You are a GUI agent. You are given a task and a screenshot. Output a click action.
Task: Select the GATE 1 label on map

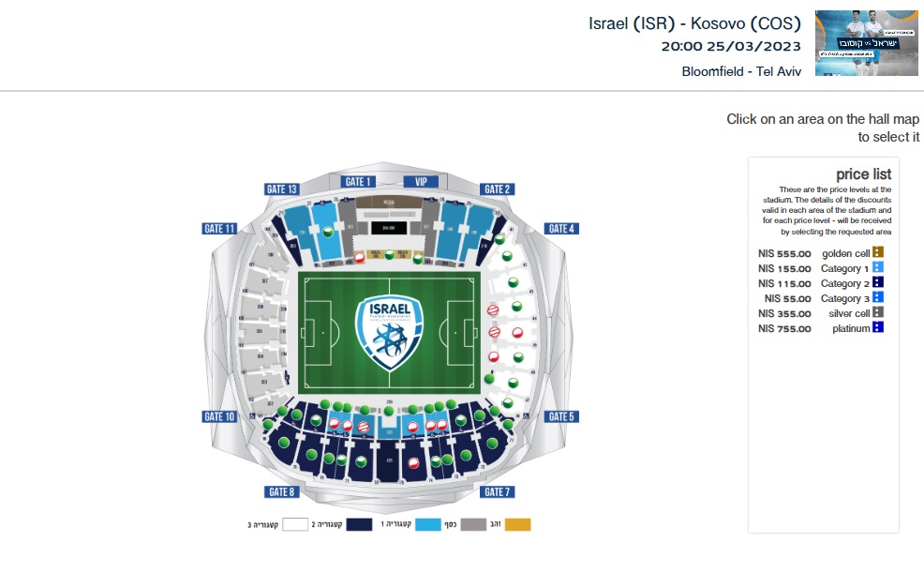click(359, 182)
